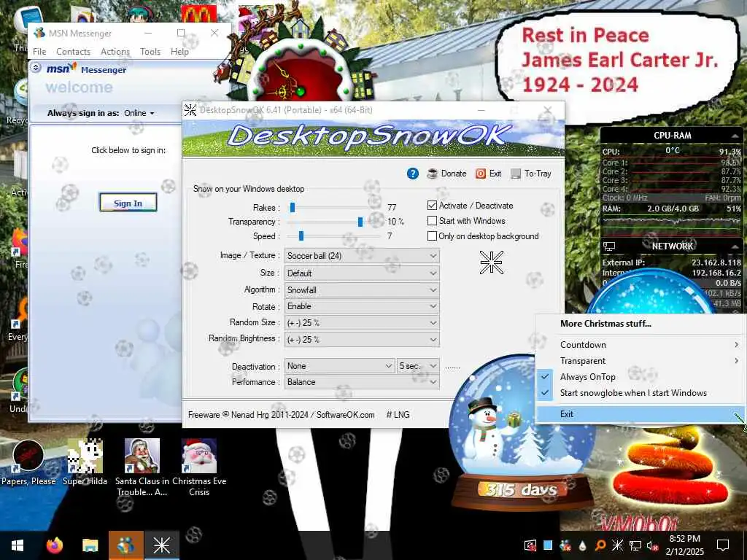Open the Random Brightness dropdown
The width and height of the screenshot is (747, 560).
point(362,340)
